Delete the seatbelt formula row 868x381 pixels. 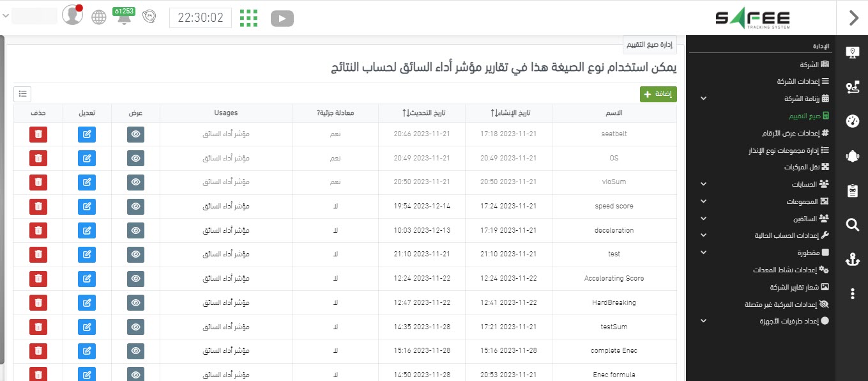tap(38, 134)
